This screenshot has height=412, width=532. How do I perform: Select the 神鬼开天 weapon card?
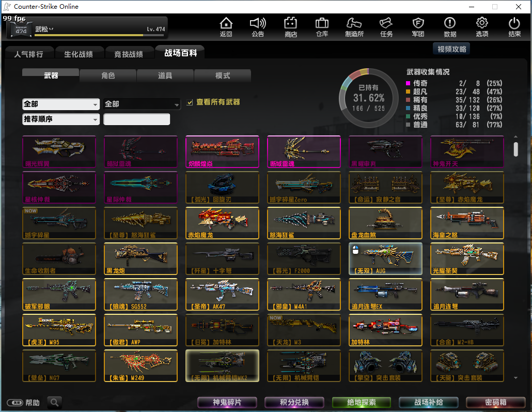coord(467,151)
